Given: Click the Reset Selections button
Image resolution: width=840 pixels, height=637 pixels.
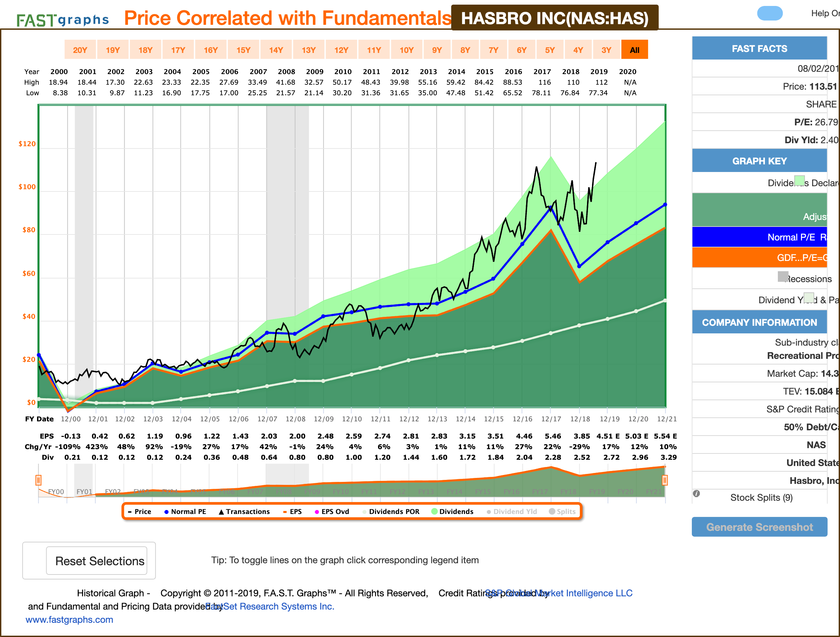Looking at the screenshot, I should pyautogui.click(x=97, y=561).
